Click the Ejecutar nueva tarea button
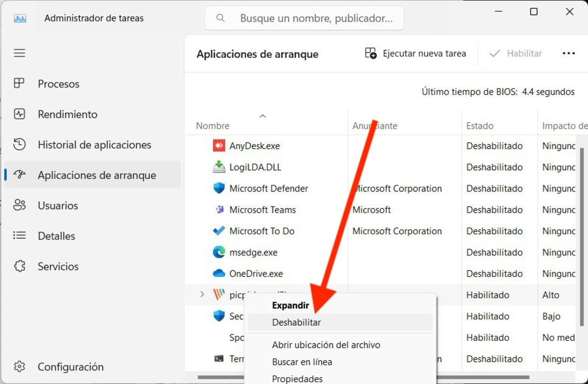588x384 pixels. [416, 53]
